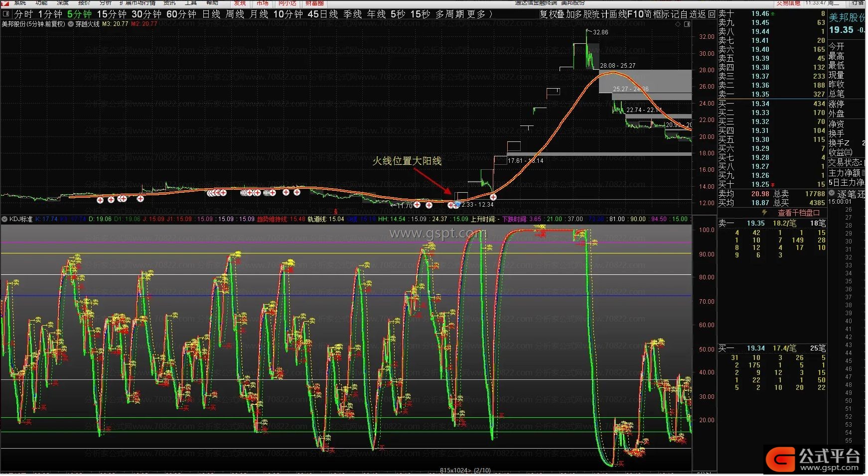Switch to 月线 monthly chart
Screen dimensions: 868x476
tap(259, 14)
